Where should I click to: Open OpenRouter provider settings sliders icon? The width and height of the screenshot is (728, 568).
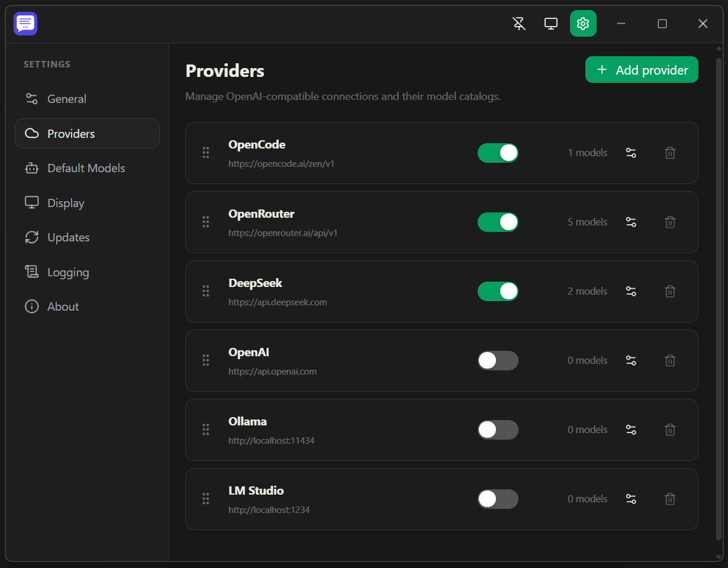[x=631, y=222]
